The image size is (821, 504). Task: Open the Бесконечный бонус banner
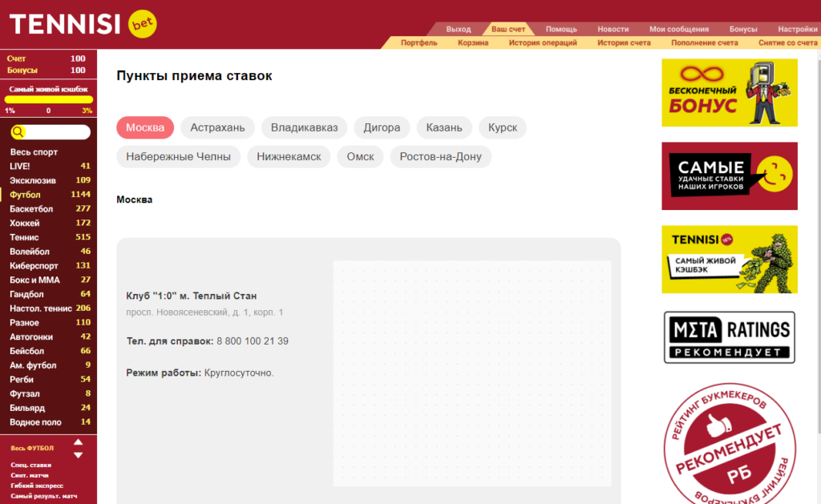[x=730, y=93]
